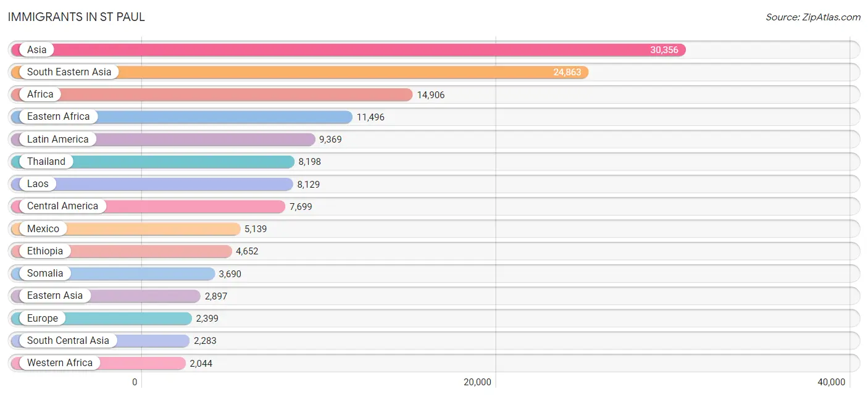This screenshot has width=868, height=397.
Task: Click the 30,356 value on Asia bar
Action: point(664,50)
